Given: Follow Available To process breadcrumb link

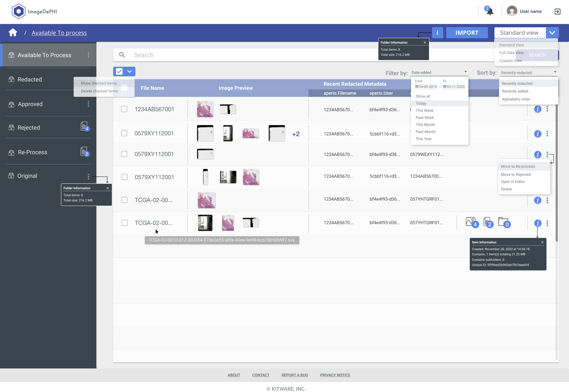Looking at the screenshot, I should [x=59, y=33].
